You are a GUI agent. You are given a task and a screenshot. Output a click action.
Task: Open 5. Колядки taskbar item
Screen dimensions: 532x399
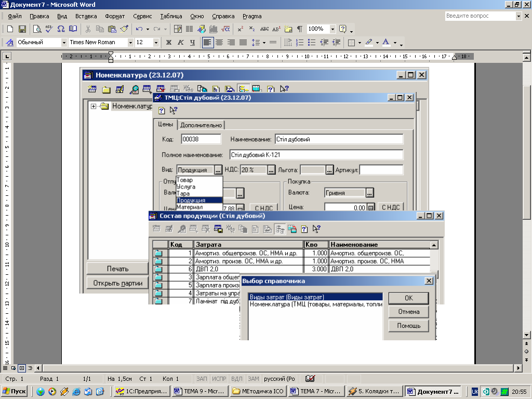coord(374,392)
